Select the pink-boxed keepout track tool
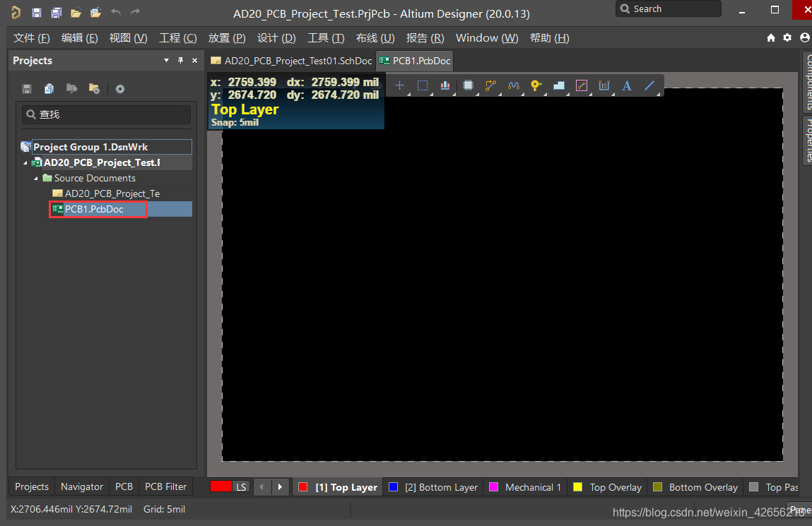Image resolution: width=812 pixels, height=526 pixels. click(582, 85)
